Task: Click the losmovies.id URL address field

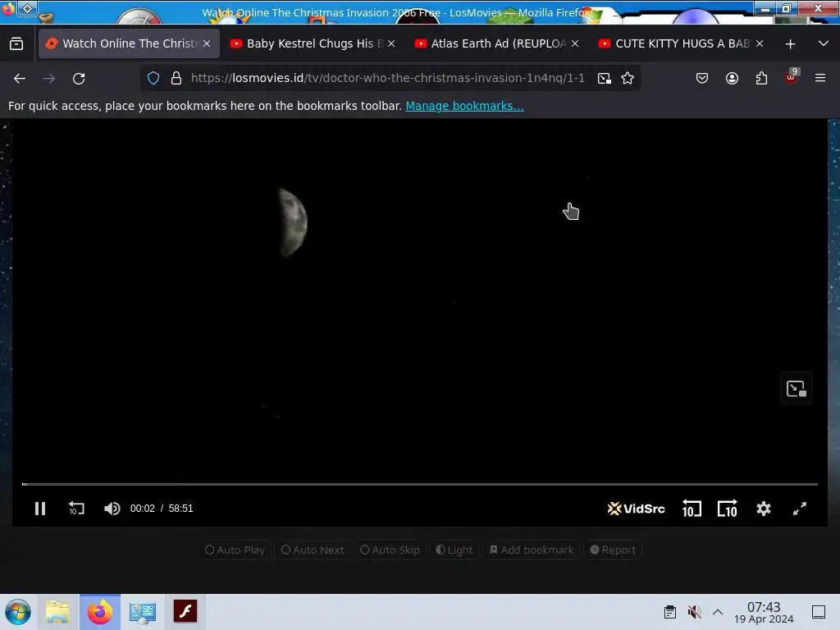Action: pyautogui.click(x=388, y=78)
